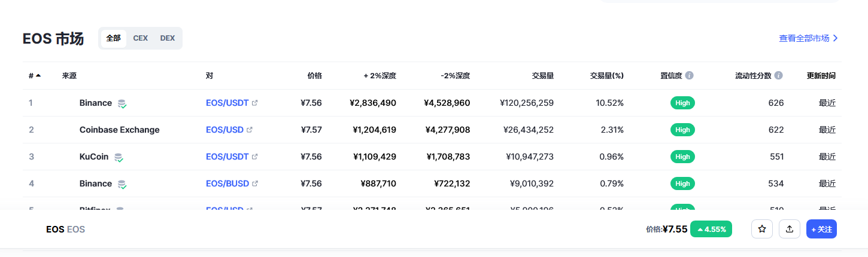The image size is (868, 257).
Task: Switch to the CEX tab
Action: tap(140, 38)
